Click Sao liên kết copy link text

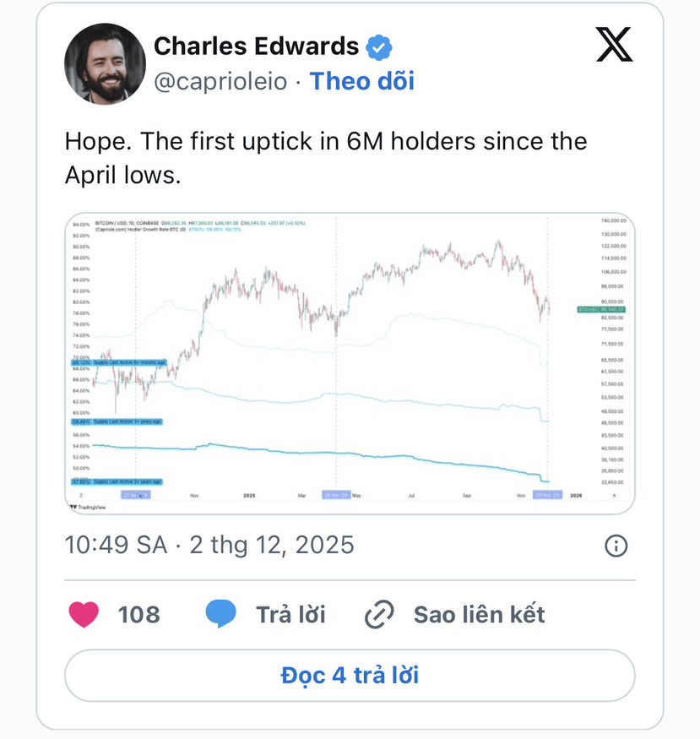(479, 615)
